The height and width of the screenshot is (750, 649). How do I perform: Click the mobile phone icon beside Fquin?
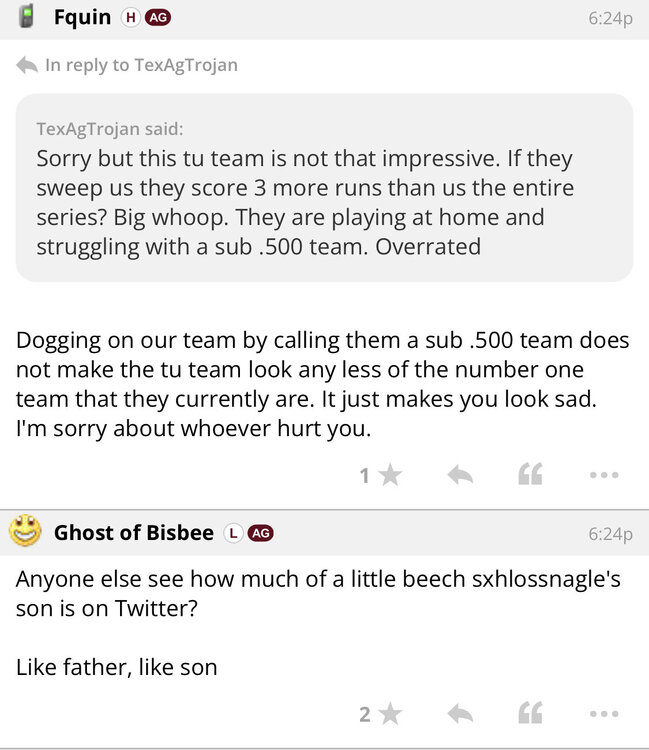click(27, 16)
